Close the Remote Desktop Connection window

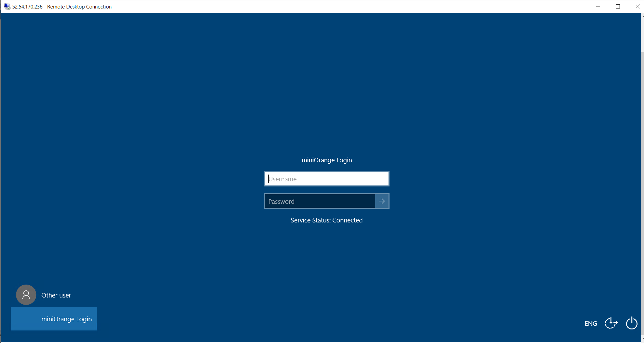(x=637, y=6)
